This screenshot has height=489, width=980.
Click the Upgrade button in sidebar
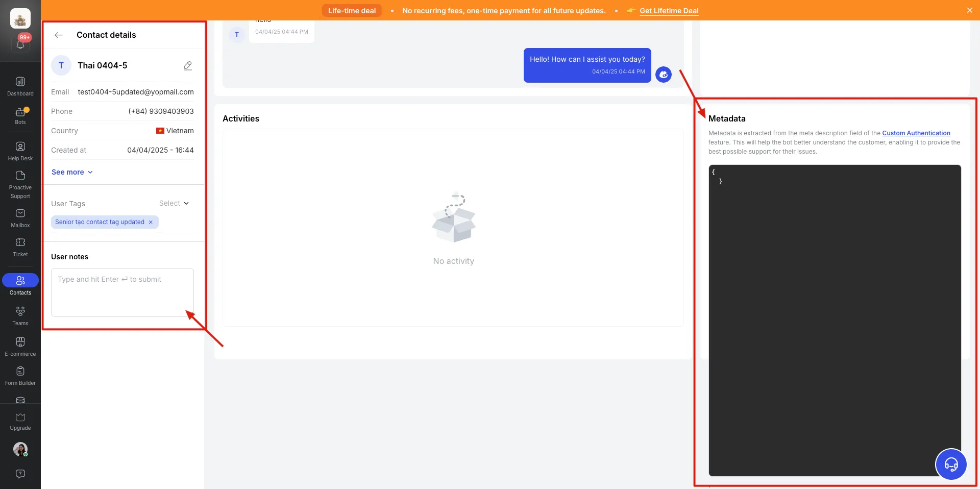tap(20, 422)
